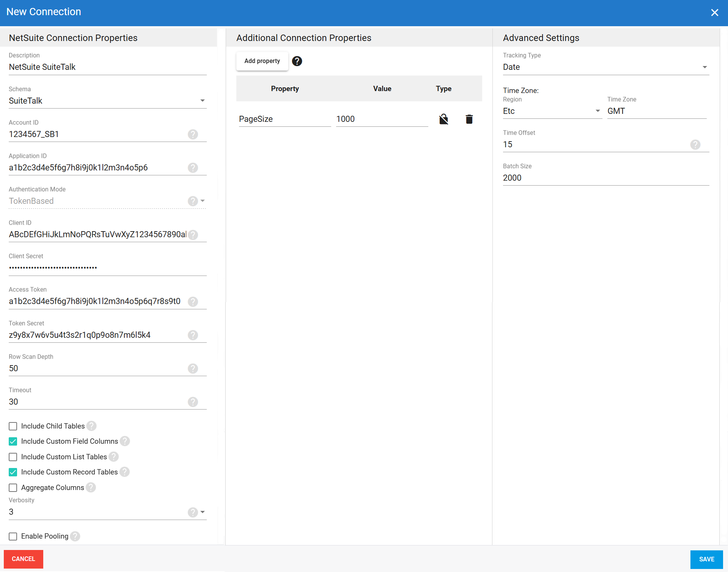This screenshot has height=572, width=728.
Task: Open Account ID help icon
Action: tap(193, 134)
